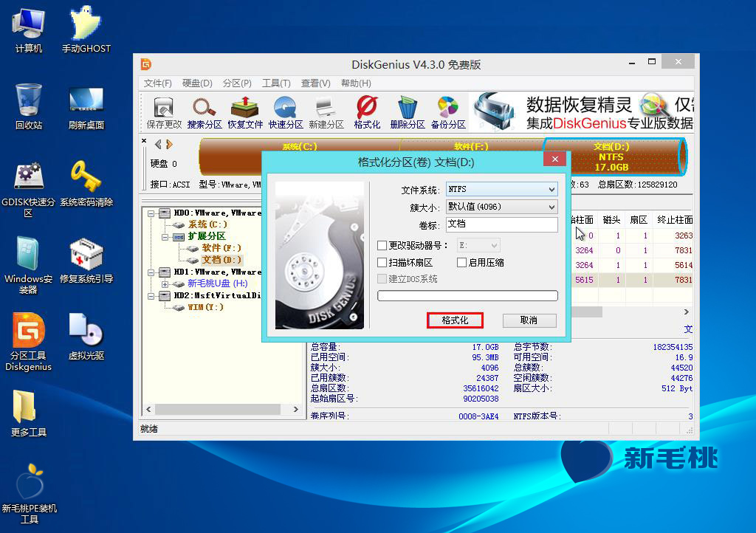Collapse the HD2 MsftVirtualDisk node
Viewport: 756px width, 533px height.
coord(151,296)
